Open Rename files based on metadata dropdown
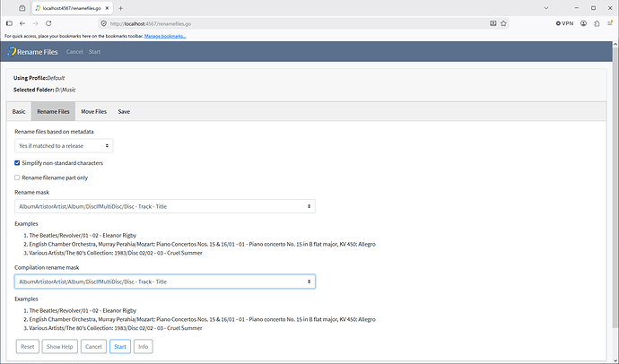Image resolution: width=619 pixels, height=364 pixels. coord(64,146)
